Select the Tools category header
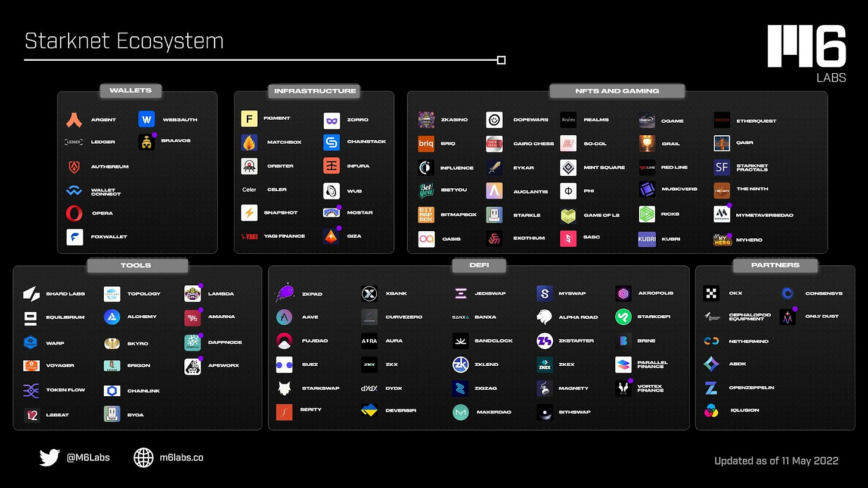Screen dimensions: 868x488 137,265
